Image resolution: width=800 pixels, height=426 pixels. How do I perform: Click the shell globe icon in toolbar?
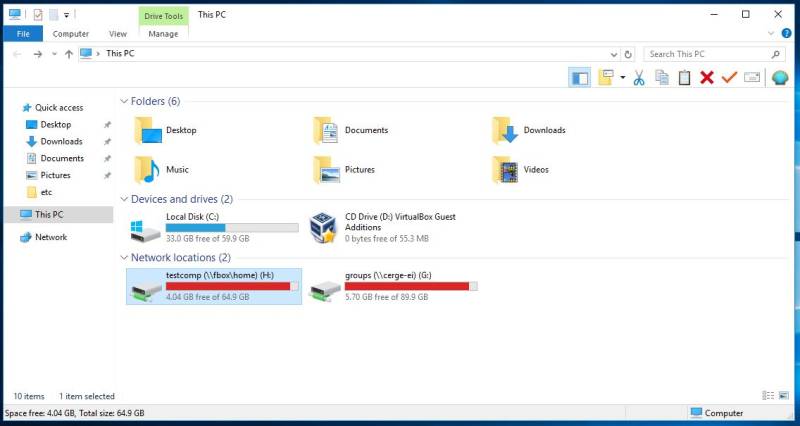[780, 78]
